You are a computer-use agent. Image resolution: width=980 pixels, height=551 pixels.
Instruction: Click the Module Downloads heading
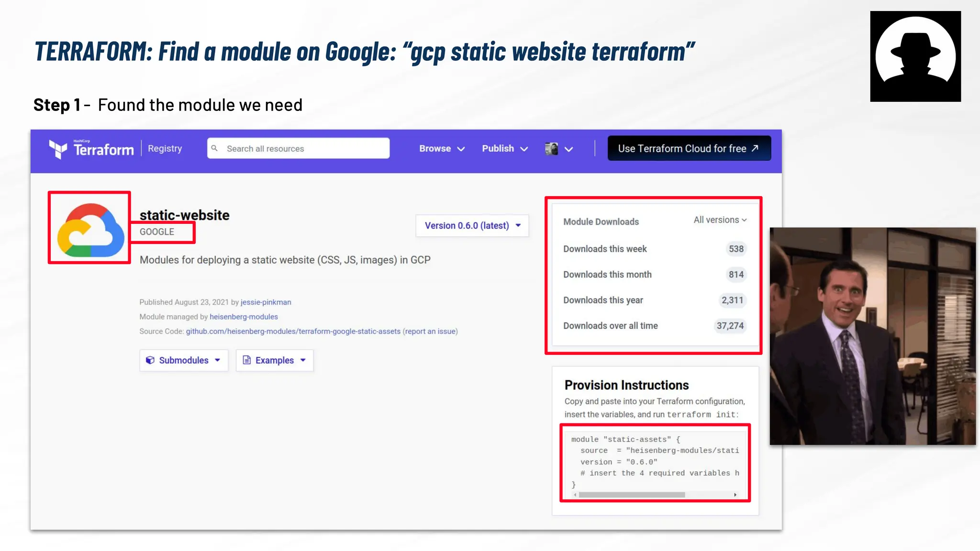tap(601, 222)
